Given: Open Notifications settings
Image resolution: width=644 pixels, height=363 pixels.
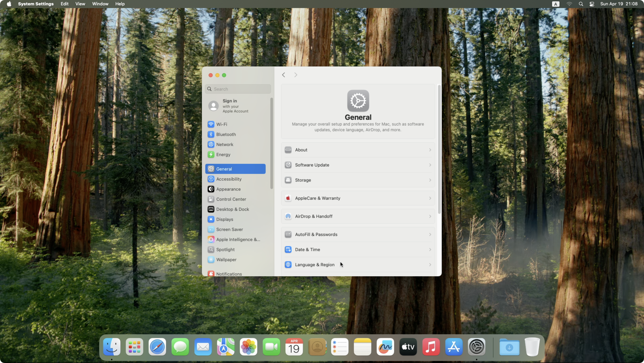Looking at the screenshot, I should click(235, 273).
